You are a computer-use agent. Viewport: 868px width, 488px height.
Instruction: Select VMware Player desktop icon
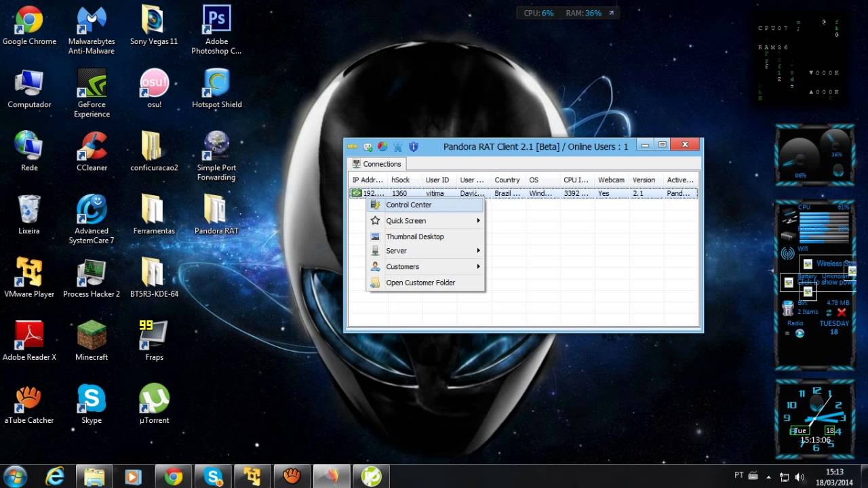point(29,278)
